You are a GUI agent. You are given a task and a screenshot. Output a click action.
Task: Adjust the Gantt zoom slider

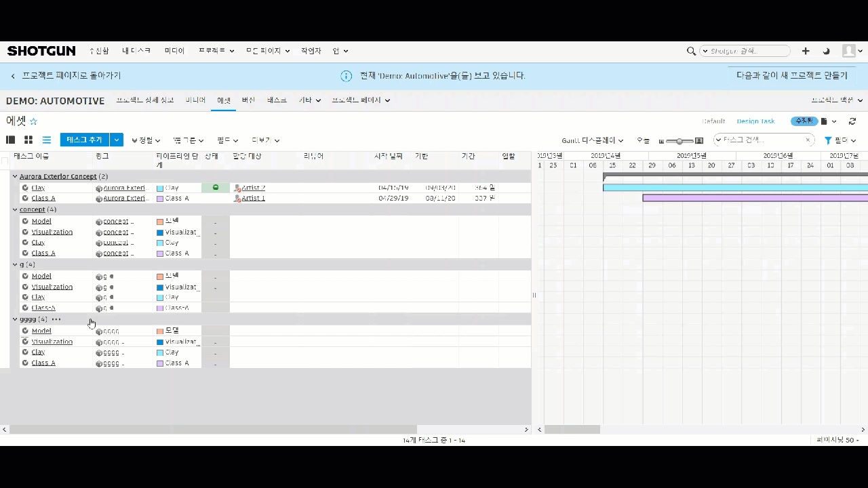(680, 141)
